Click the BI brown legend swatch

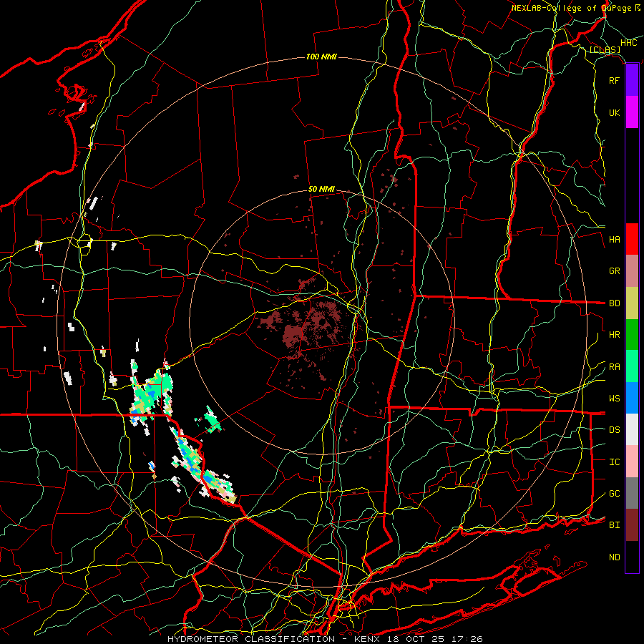click(x=632, y=525)
